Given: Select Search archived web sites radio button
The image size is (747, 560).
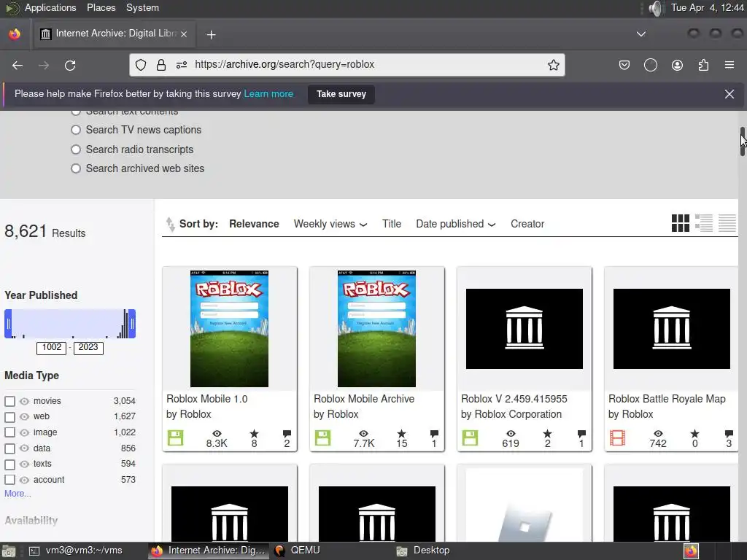Looking at the screenshot, I should 76,168.
